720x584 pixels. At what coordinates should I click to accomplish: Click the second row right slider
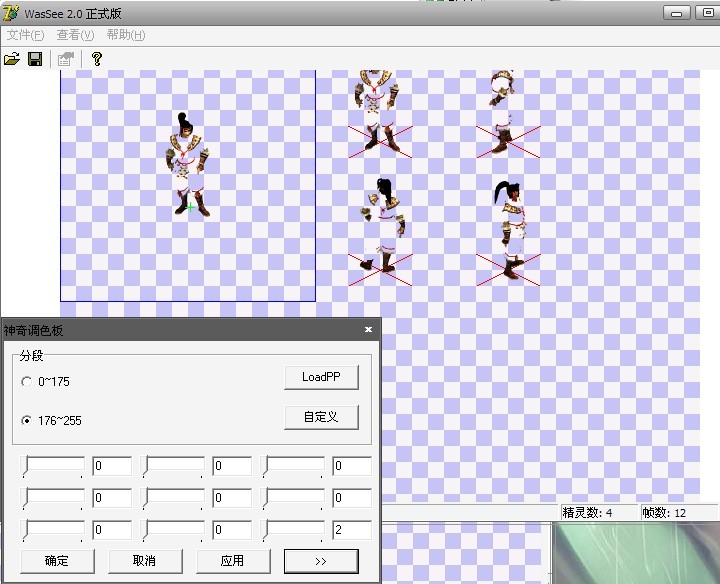292,498
